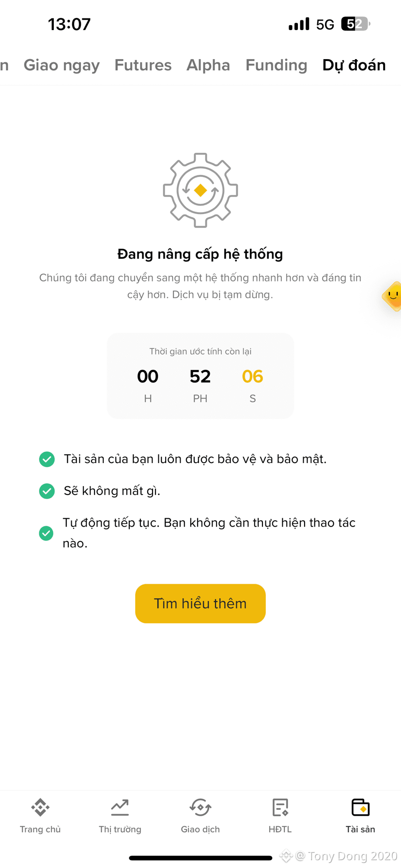Image resolution: width=401 pixels, height=868 pixels.
Task: Select the Dự đoán tab
Action: click(354, 65)
